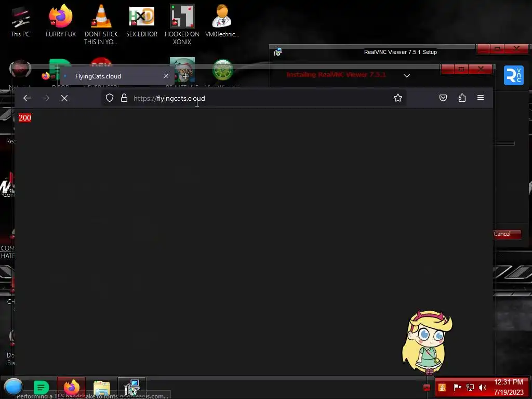Viewport: 532px width, 399px height.
Task: Open the Save to Pocket icon
Action: [x=443, y=98]
